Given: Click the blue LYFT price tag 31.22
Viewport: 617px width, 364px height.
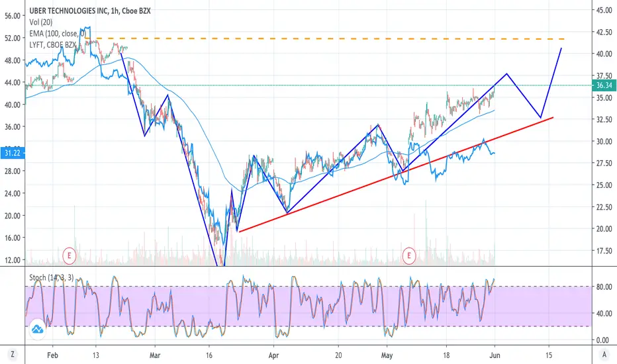Looking at the screenshot, I should point(12,153).
